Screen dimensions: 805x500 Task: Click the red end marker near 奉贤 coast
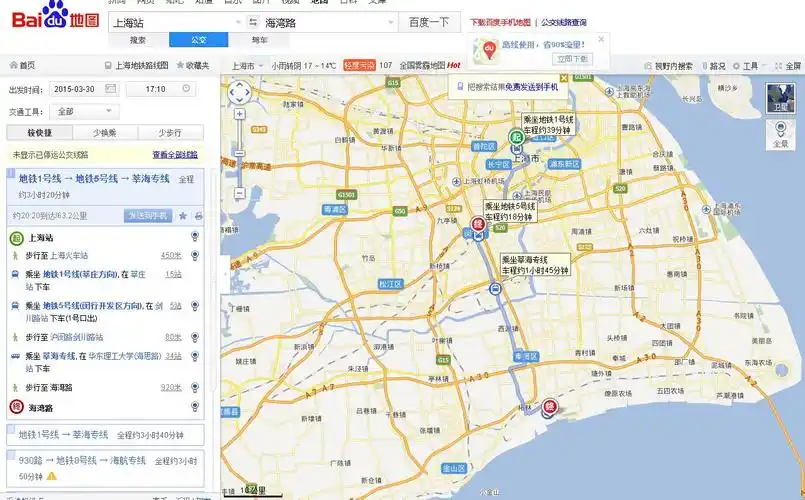tap(550, 407)
